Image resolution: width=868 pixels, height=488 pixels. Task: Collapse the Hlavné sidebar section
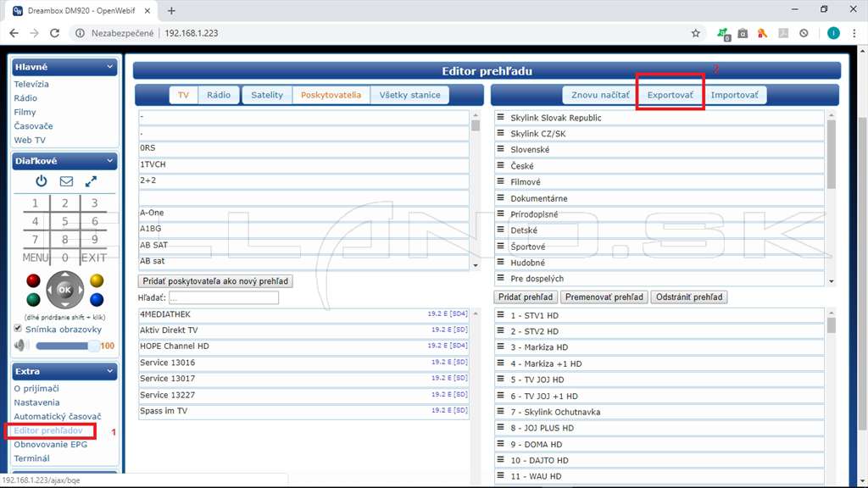109,66
